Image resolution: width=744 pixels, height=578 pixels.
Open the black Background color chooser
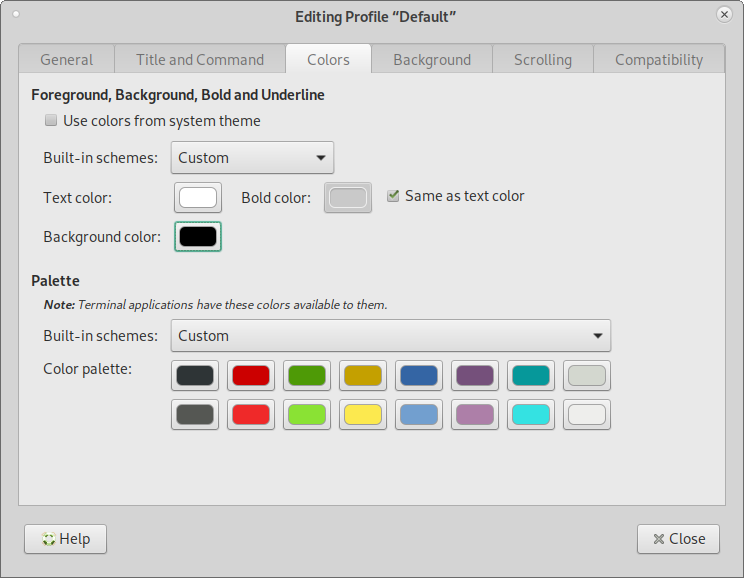[198, 236]
